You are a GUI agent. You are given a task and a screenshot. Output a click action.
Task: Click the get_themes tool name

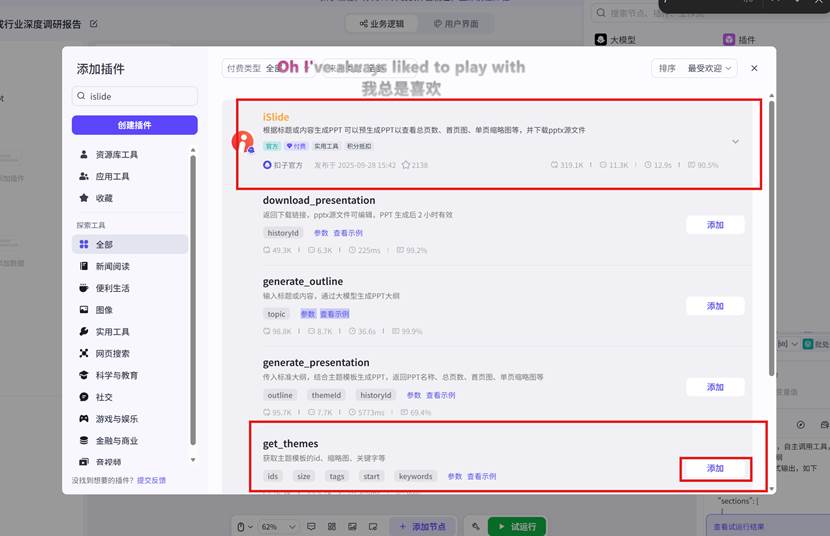[291, 443]
